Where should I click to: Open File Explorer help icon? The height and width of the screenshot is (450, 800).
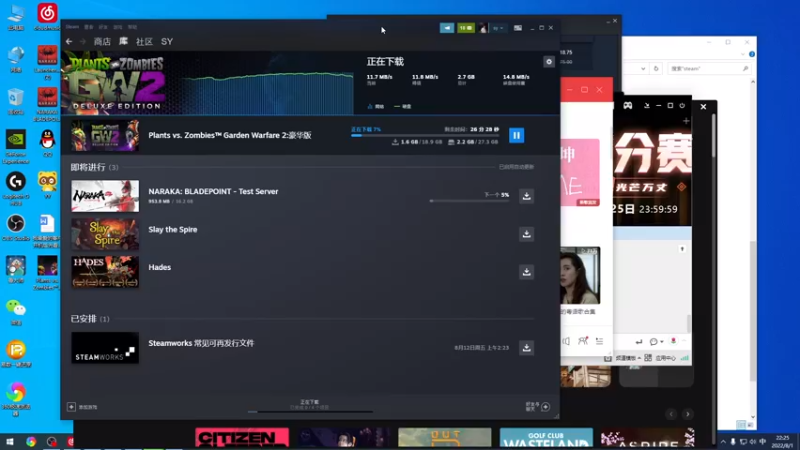[752, 54]
